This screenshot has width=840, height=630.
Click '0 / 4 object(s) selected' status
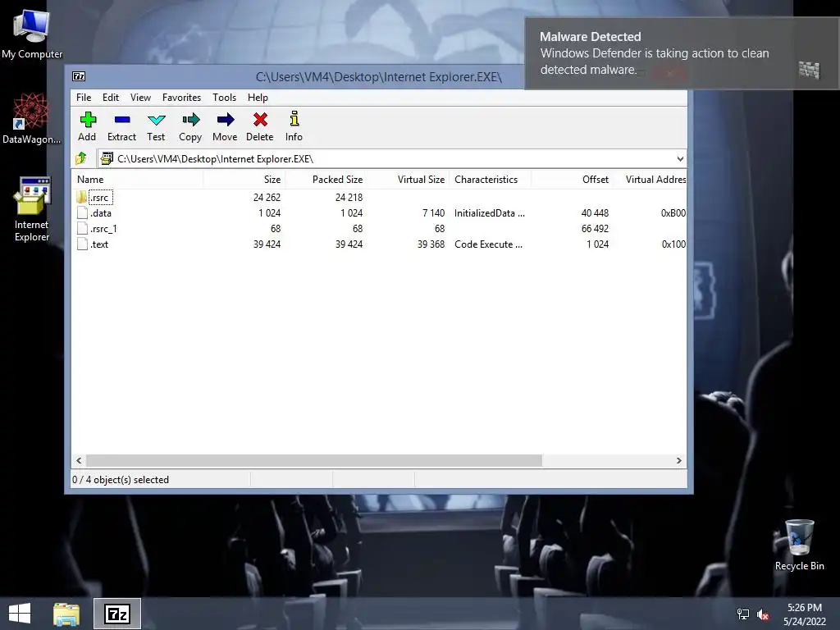point(121,479)
